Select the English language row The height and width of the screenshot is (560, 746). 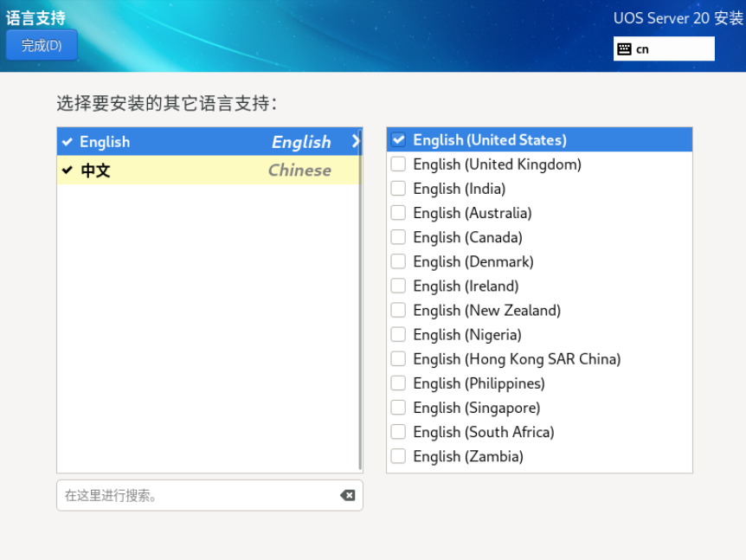[x=209, y=142]
